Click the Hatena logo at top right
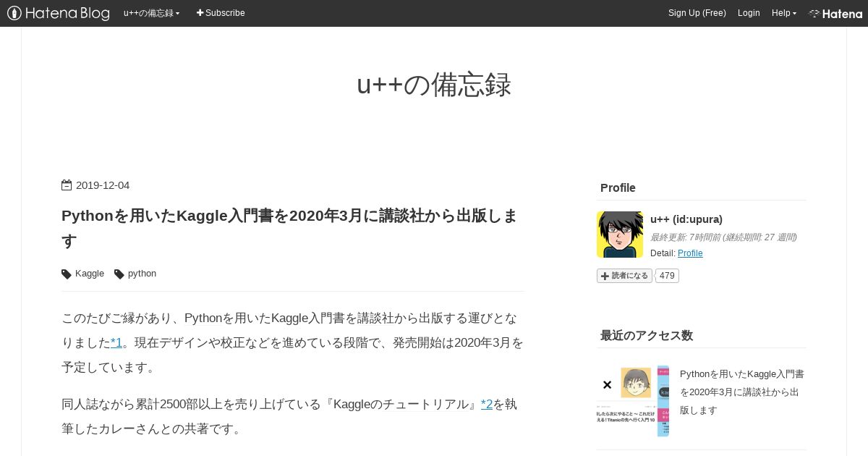Screen dimensions: 868x456 (x=835, y=13)
